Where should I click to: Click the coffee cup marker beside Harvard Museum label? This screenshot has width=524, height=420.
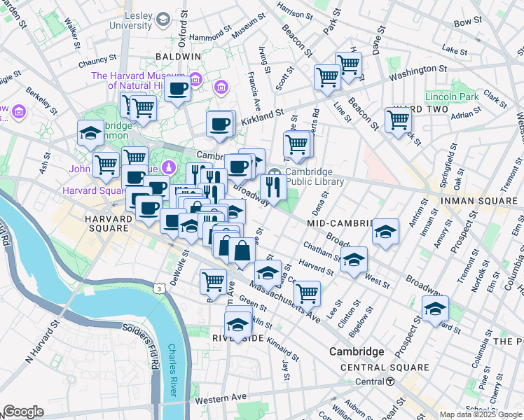click(x=177, y=89)
